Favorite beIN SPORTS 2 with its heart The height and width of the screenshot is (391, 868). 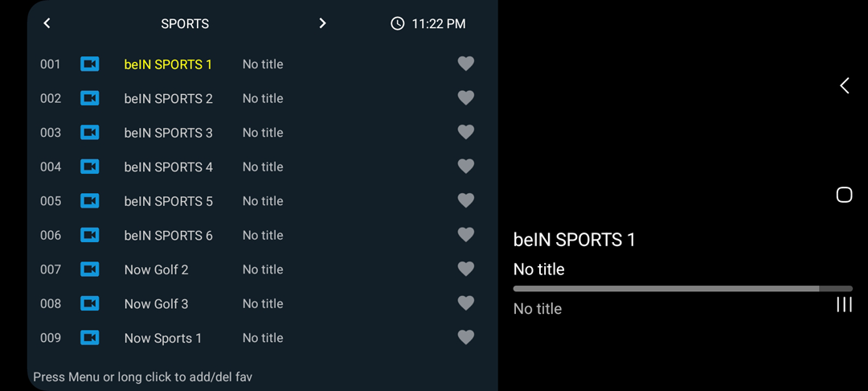click(x=465, y=98)
